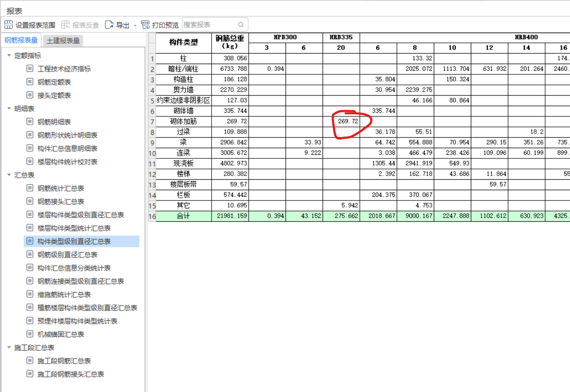Select the 现浇板 row label cell
Screen dimensions: 570x392
tap(184, 163)
